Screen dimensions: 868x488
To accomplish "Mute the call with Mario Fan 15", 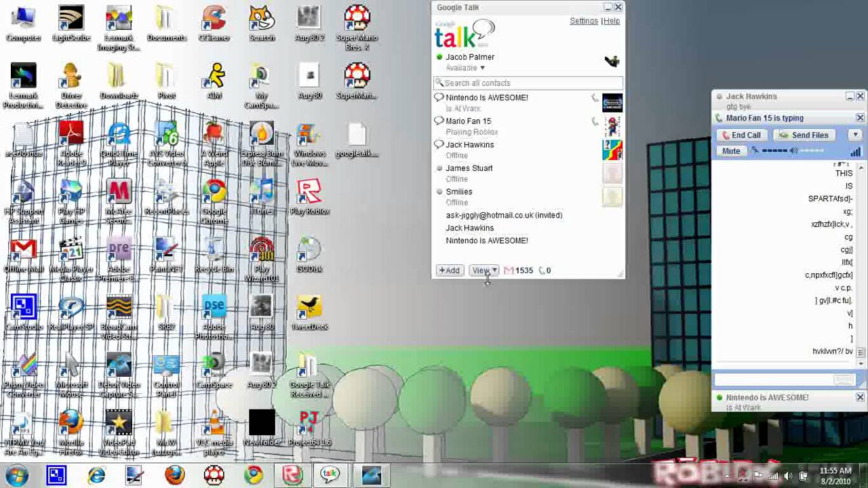I will point(731,151).
